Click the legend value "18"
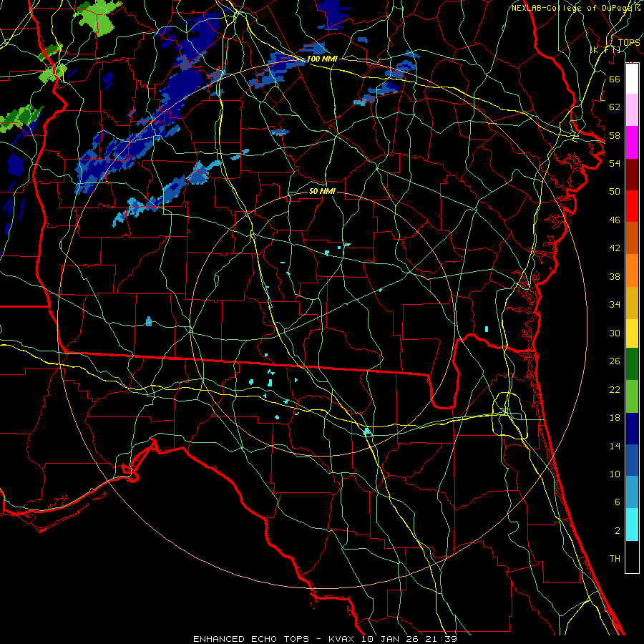 pos(615,418)
